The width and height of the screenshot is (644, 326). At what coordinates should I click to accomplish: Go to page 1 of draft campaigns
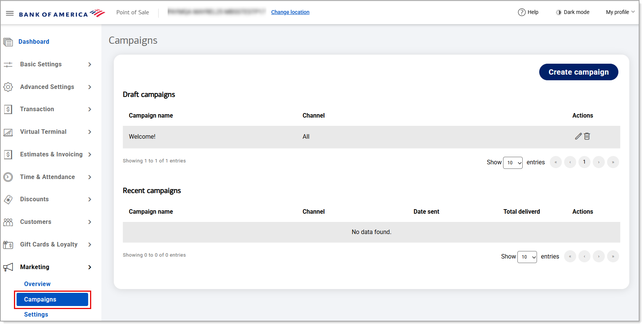[x=584, y=162]
